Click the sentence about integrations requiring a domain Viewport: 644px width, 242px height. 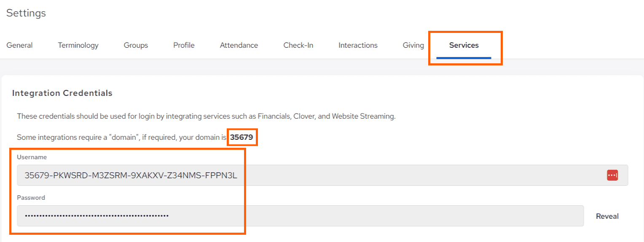[x=122, y=137]
